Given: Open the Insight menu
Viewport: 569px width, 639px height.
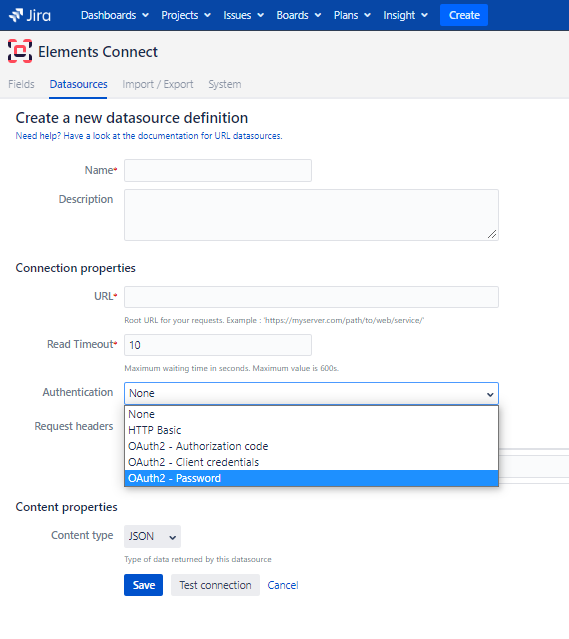Looking at the screenshot, I should pyautogui.click(x=405, y=15).
